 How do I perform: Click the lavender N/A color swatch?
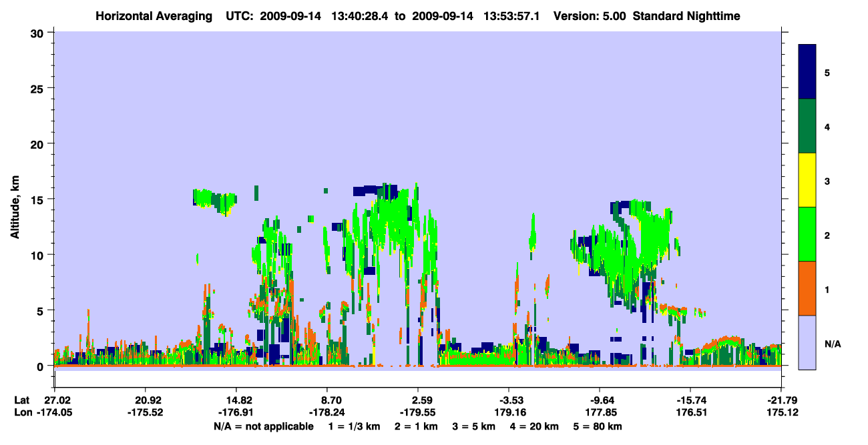pos(807,342)
